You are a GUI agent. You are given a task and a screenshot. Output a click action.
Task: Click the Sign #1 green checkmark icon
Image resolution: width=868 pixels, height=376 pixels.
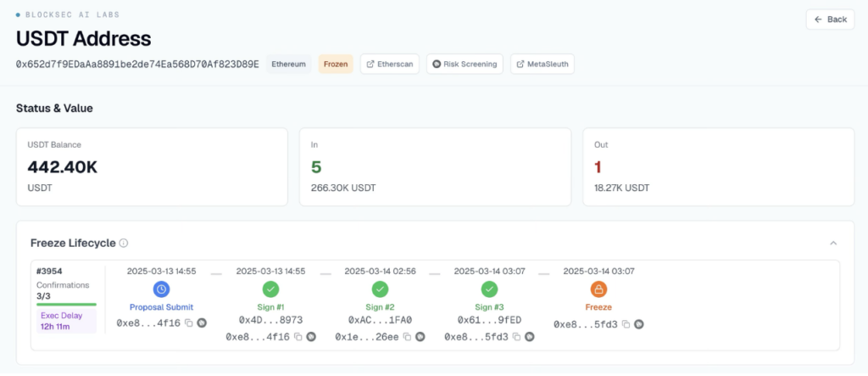270,289
